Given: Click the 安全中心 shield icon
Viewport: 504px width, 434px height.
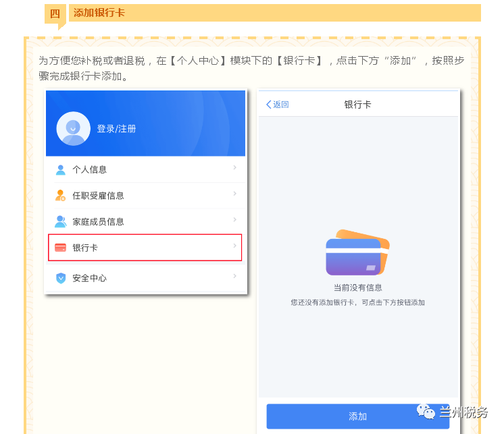Looking at the screenshot, I should 60,278.
